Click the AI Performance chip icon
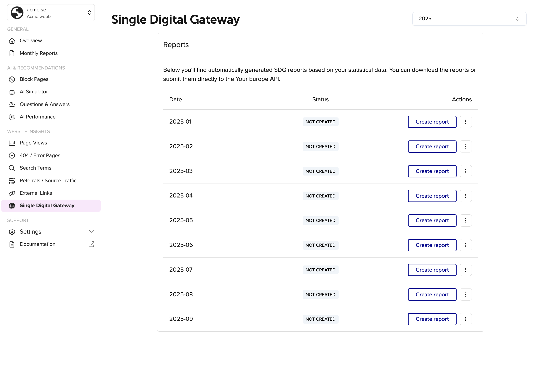Image resolution: width=538 pixels, height=392 pixels. [12, 117]
